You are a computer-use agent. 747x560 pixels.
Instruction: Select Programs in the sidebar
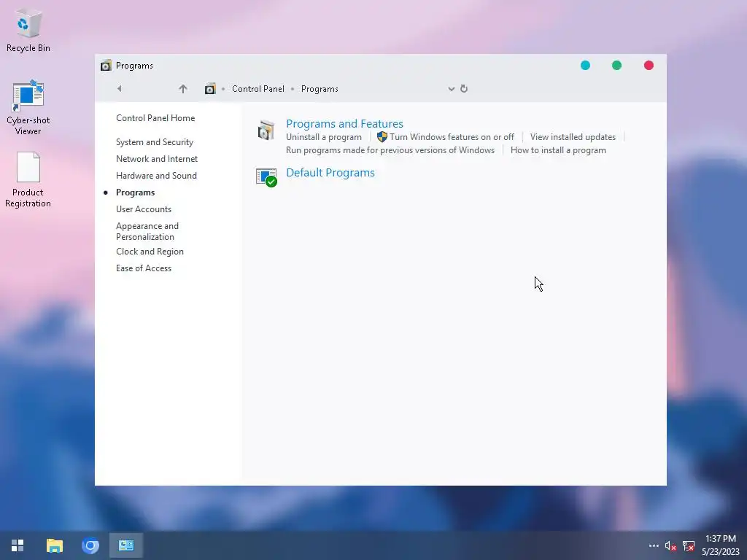(x=135, y=192)
